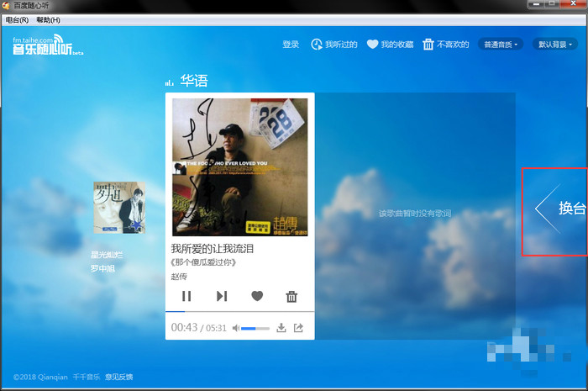Open the 意见反馈 feedback link

(x=119, y=377)
